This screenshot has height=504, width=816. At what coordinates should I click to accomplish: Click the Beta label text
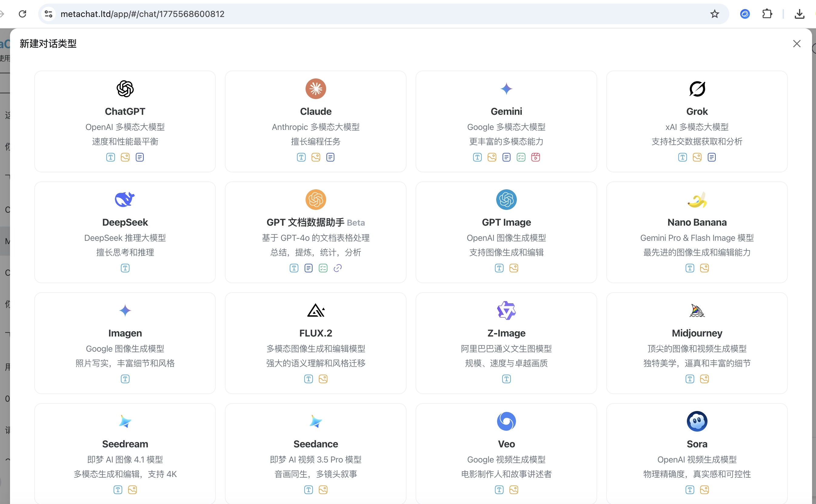point(356,223)
